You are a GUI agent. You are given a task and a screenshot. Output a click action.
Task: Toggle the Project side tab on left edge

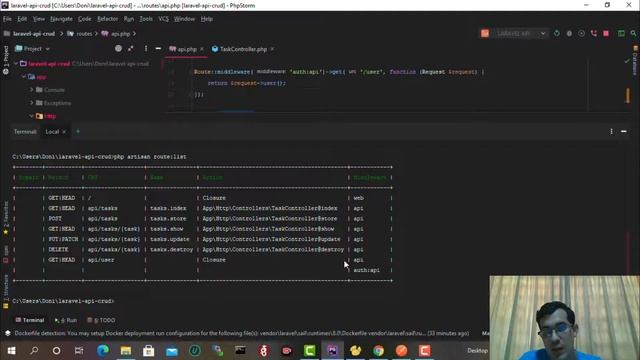(x=6, y=60)
